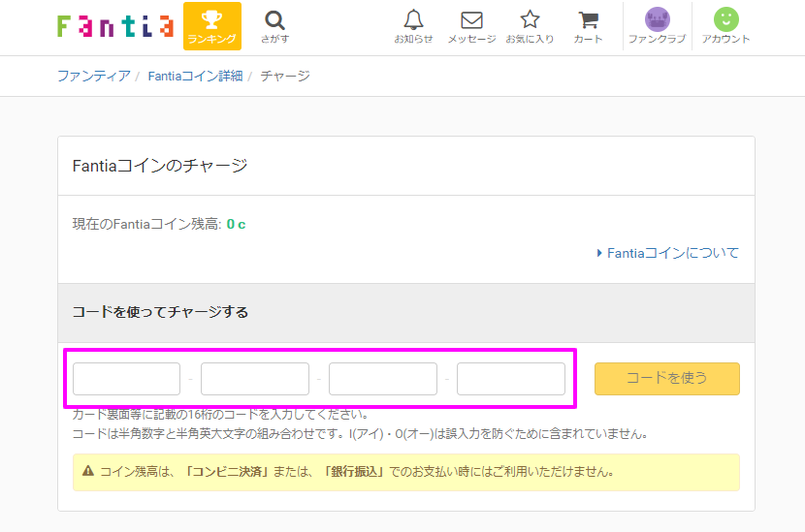The height and width of the screenshot is (532, 805).
Task: Open the Fantiaコインについて link
Action: click(672, 253)
